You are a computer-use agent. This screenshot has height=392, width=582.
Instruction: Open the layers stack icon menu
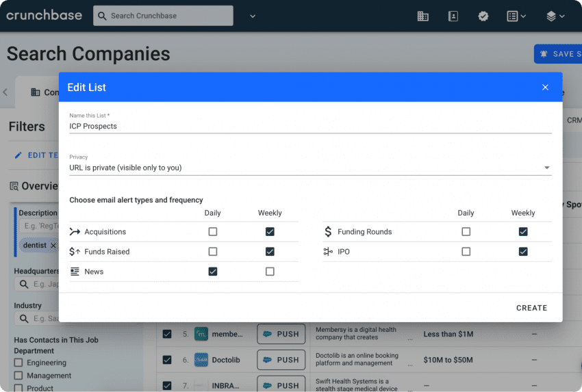click(x=555, y=16)
